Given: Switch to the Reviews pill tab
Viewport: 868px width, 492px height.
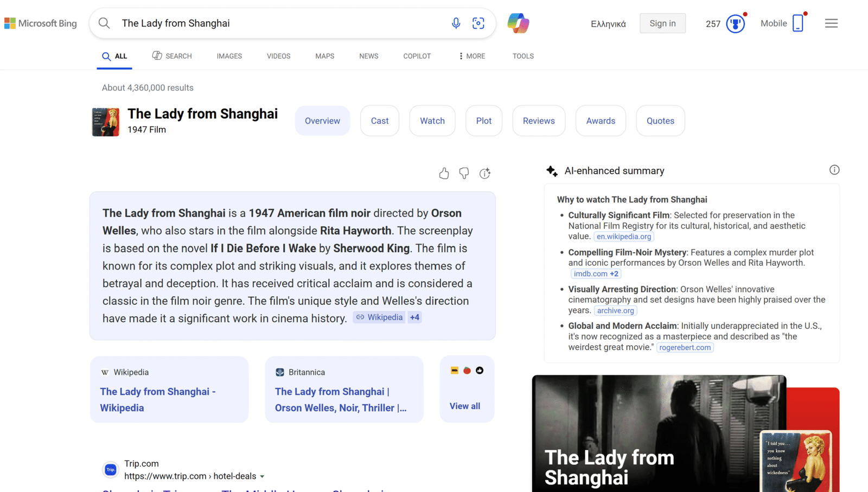Looking at the screenshot, I should point(538,121).
